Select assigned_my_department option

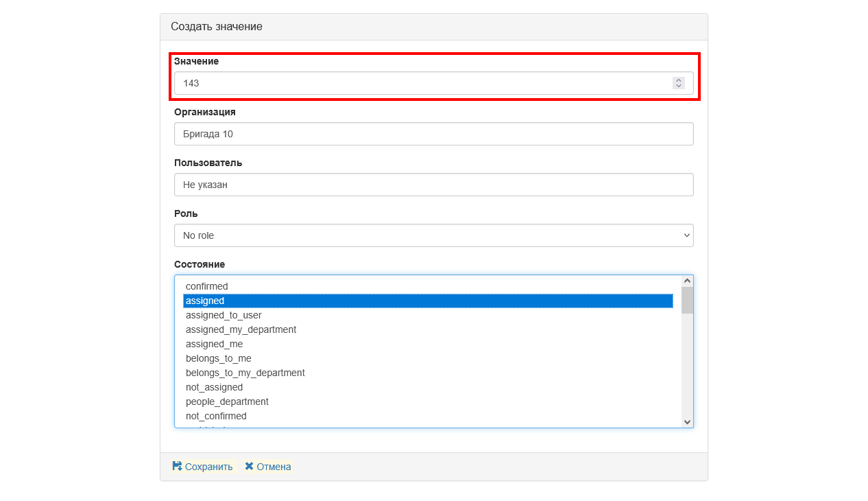(x=241, y=329)
